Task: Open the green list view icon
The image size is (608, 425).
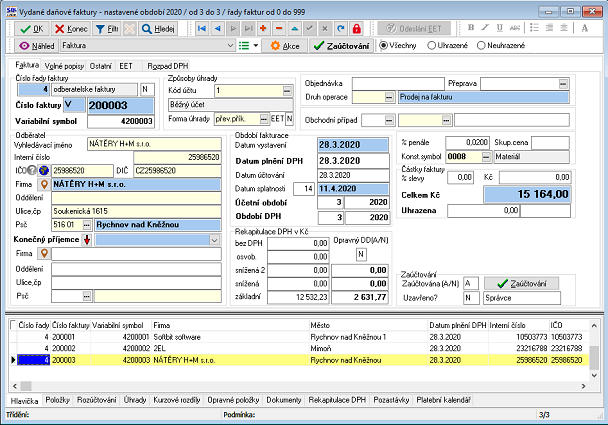Action: click(x=244, y=46)
